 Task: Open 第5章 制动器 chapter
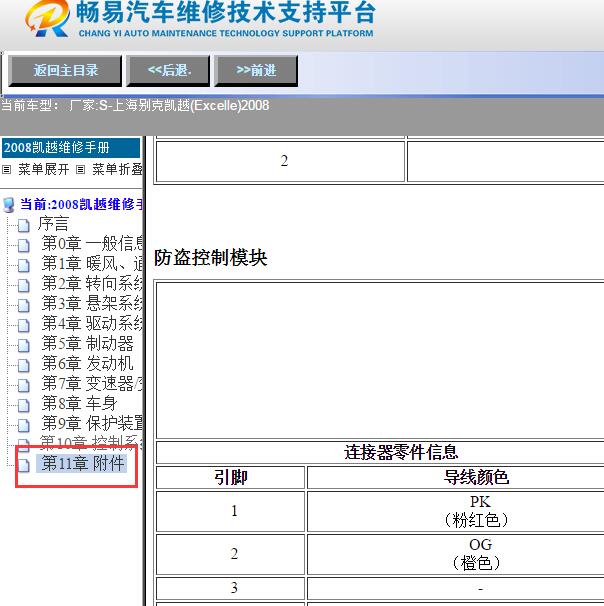87,344
